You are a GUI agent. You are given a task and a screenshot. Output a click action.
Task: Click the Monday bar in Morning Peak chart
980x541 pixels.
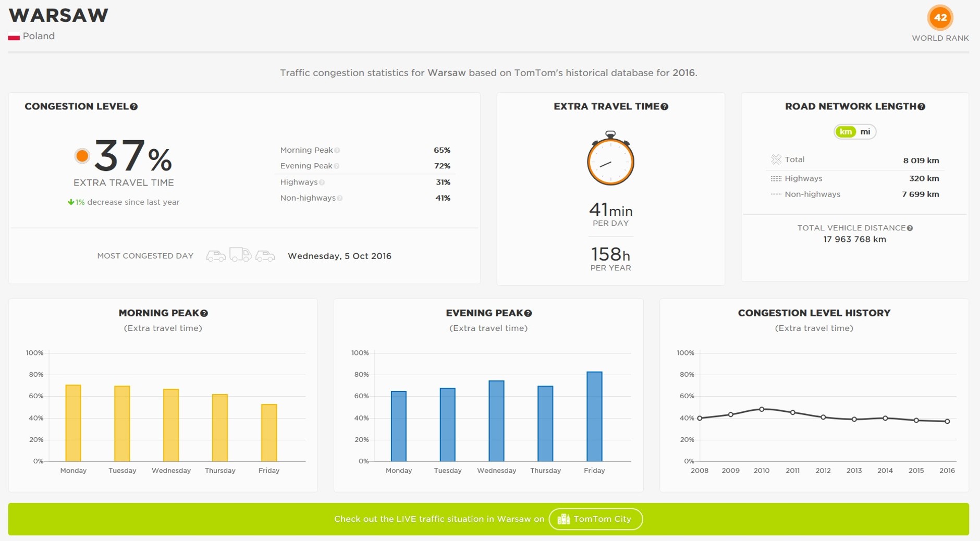click(x=73, y=423)
